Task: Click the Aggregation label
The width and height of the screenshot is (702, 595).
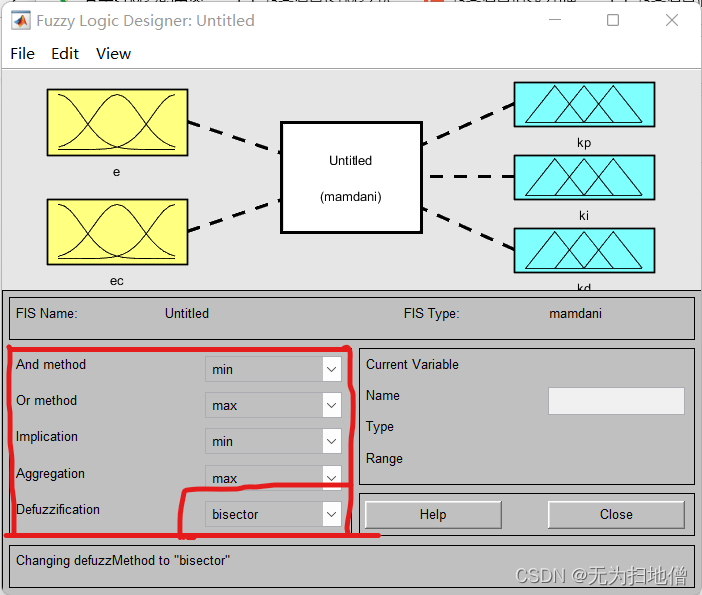Action: coord(50,474)
